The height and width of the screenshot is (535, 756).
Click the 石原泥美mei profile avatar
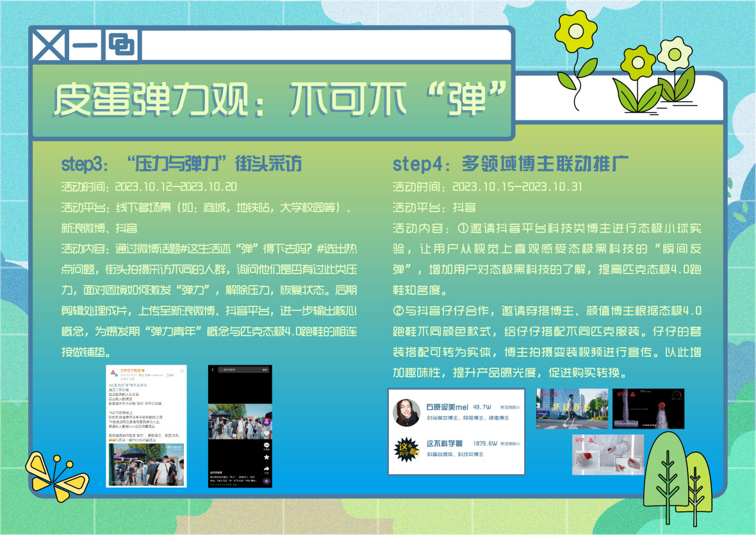(406, 413)
